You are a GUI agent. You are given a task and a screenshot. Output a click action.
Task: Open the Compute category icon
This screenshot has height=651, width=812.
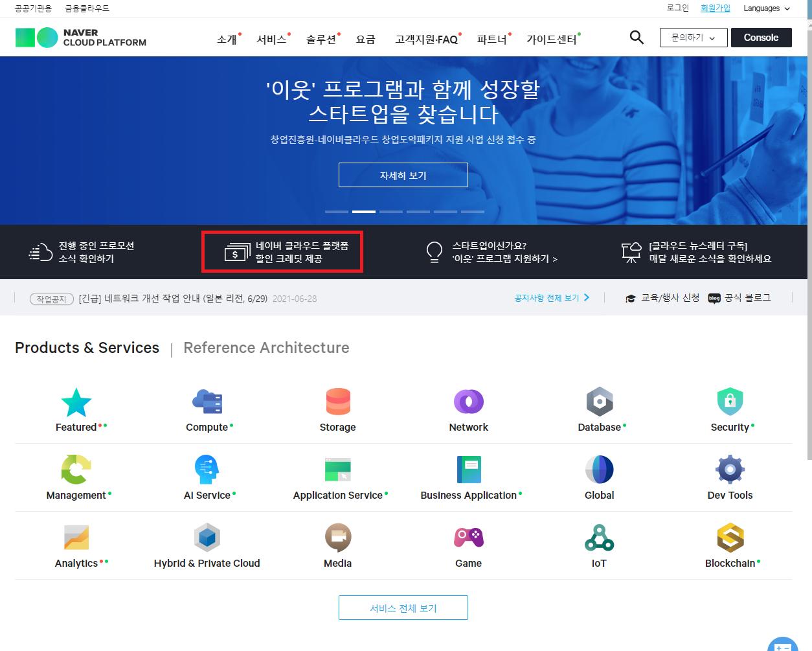(207, 402)
